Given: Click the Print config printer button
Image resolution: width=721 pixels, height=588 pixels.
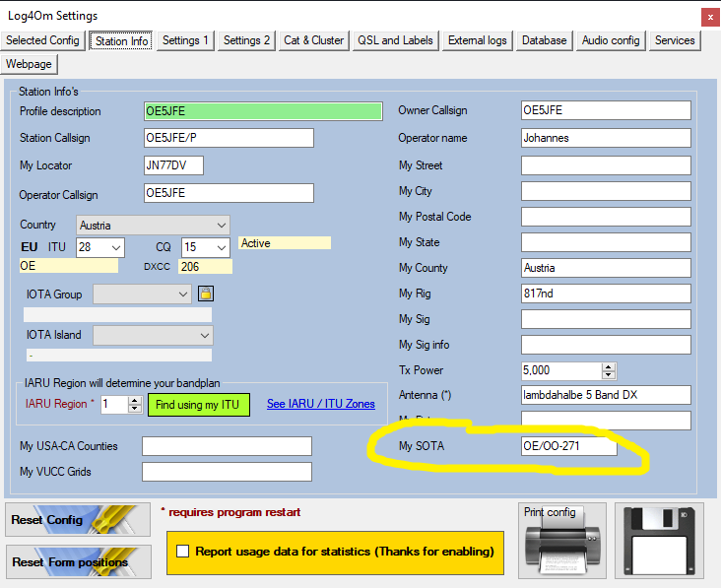Looking at the screenshot, I should coord(561,541).
